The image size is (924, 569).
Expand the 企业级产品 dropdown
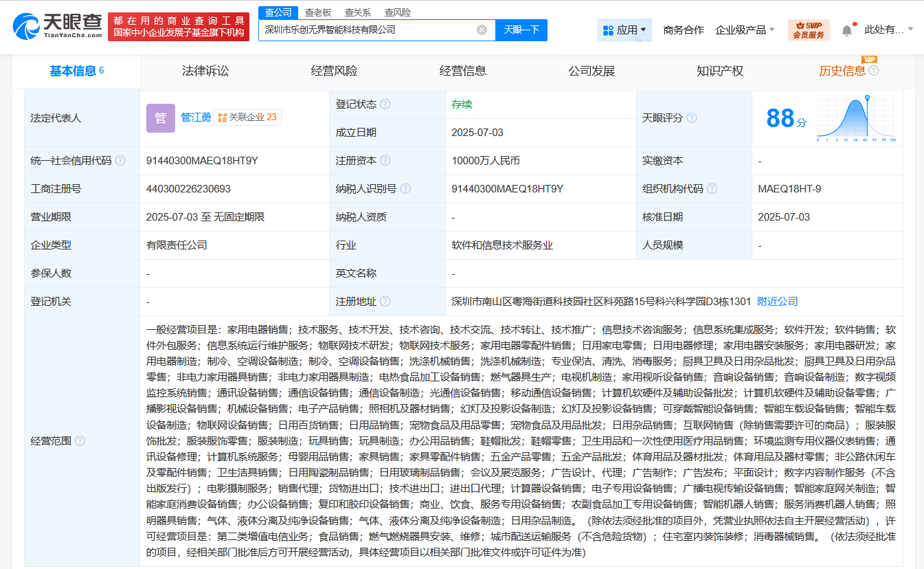click(x=745, y=30)
